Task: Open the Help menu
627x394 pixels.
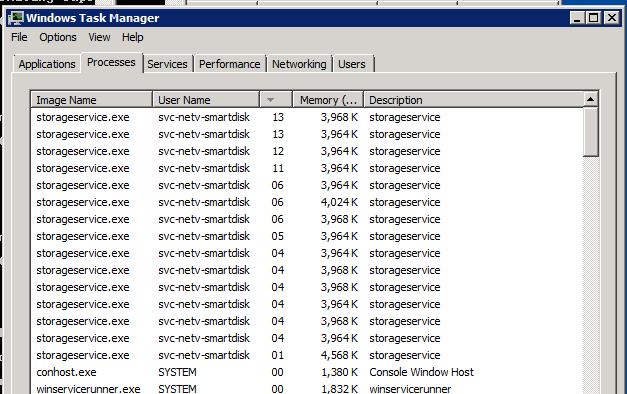Action: [x=132, y=38]
